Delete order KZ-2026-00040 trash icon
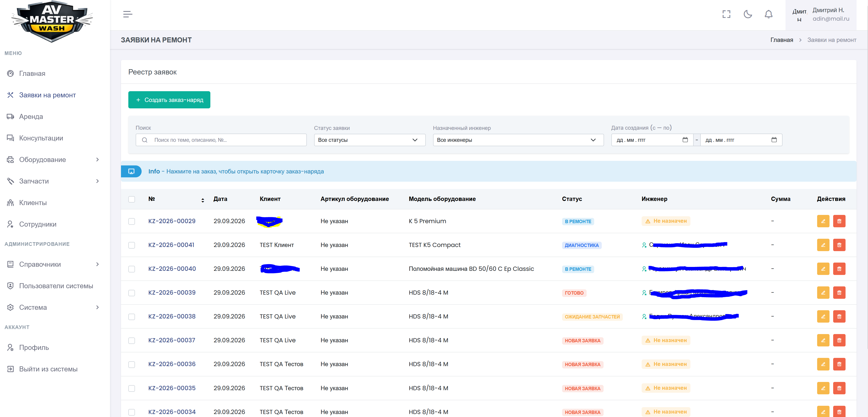 coord(839,269)
